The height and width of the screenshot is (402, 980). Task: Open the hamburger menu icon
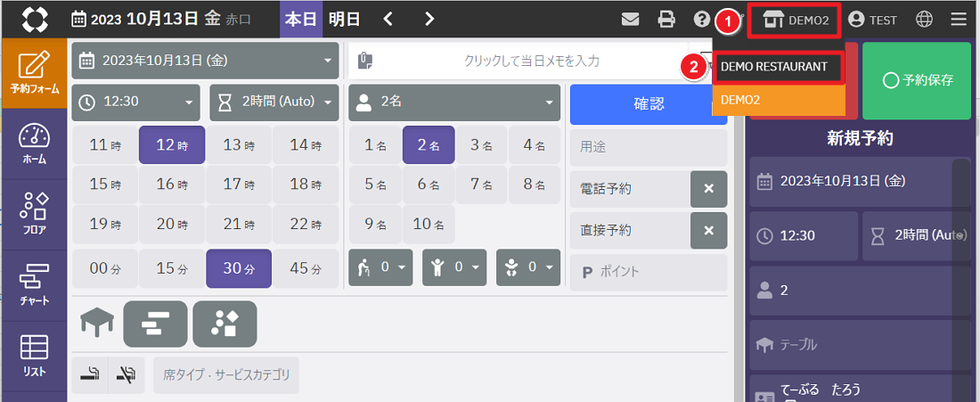(959, 19)
